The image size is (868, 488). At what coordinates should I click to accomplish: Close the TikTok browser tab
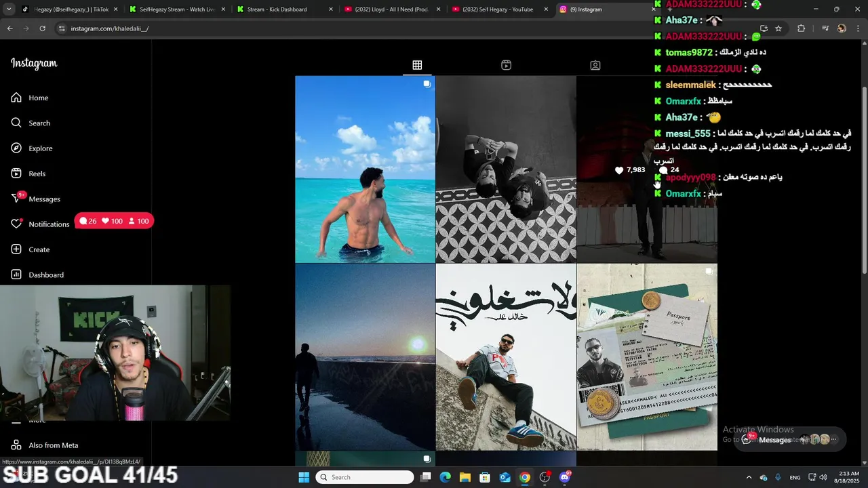click(115, 9)
